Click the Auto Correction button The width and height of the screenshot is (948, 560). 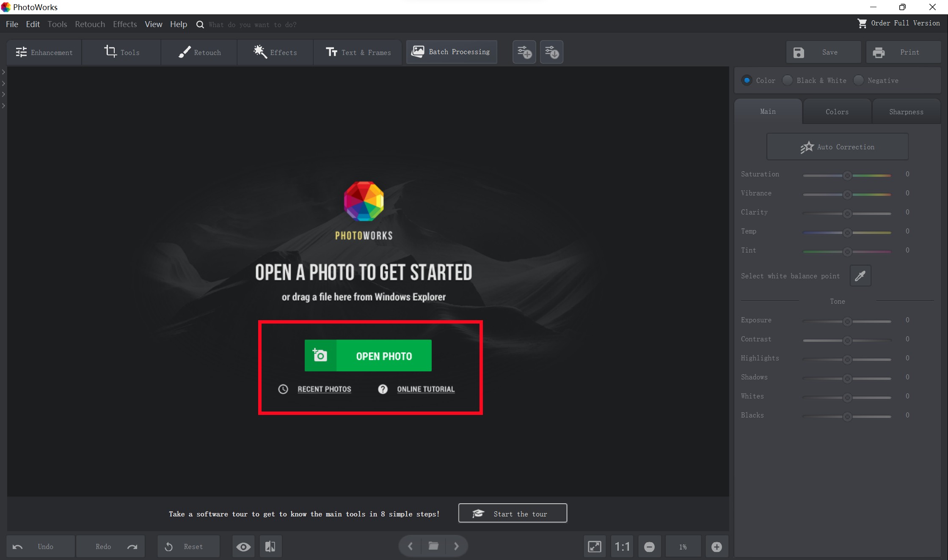click(x=837, y=147)
